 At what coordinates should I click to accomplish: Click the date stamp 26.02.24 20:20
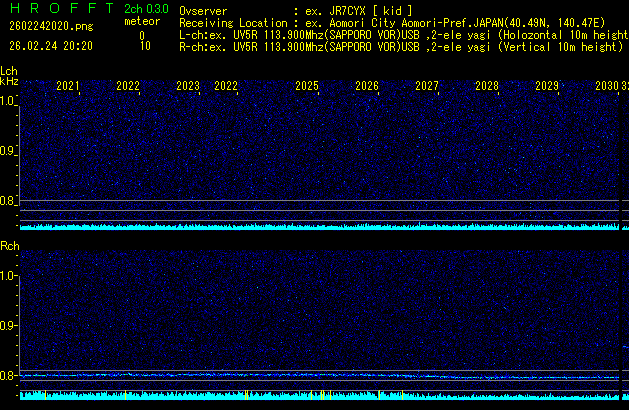pyautogui.click(x=50, y=46)
